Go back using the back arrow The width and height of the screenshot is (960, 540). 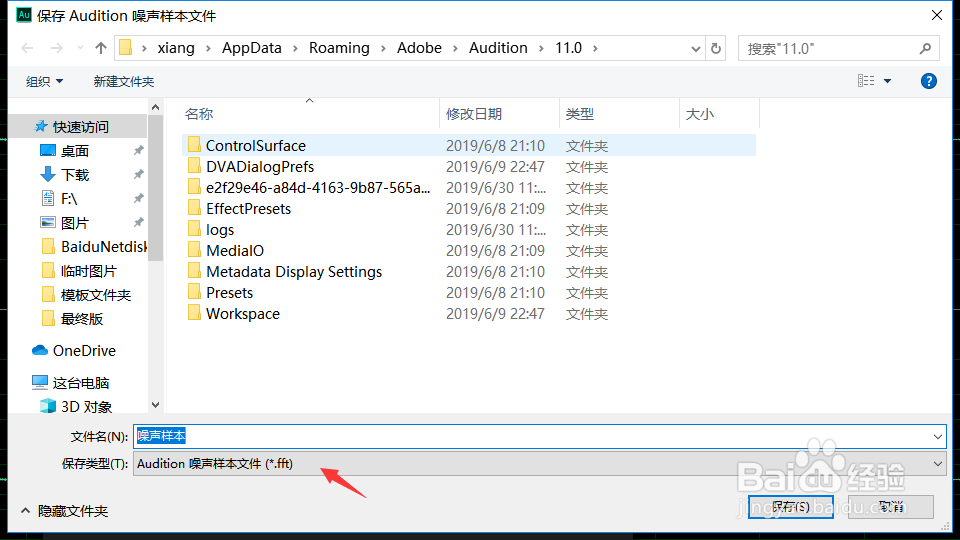point(27,48)
